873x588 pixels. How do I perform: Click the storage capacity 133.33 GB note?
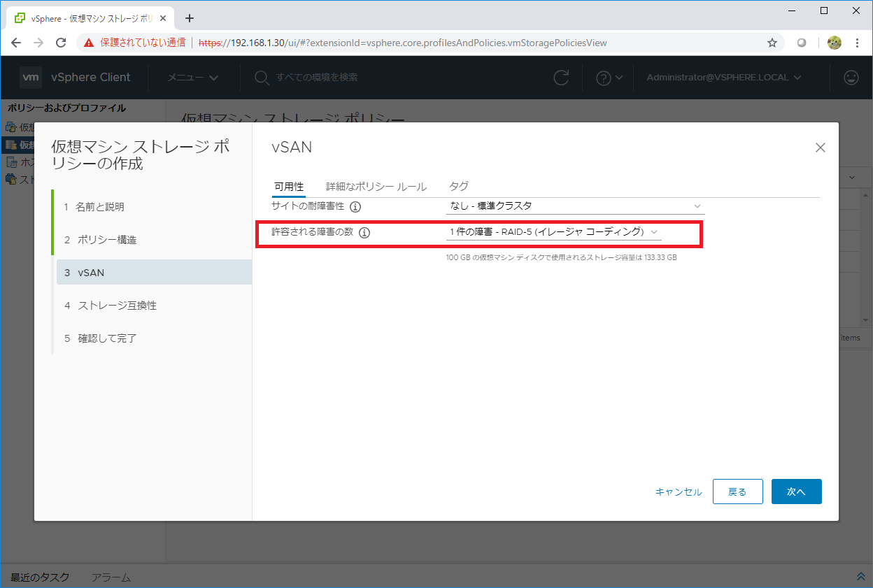(562, 258)
